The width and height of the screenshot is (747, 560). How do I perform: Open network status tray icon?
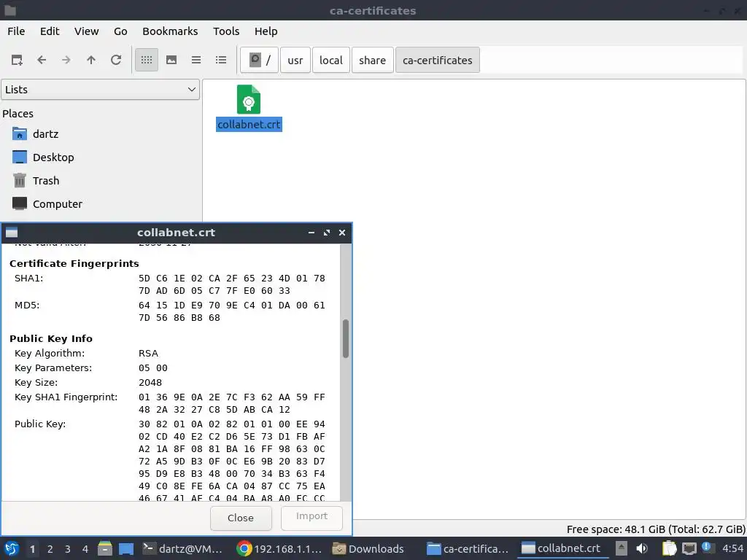(x=689, y=548)
